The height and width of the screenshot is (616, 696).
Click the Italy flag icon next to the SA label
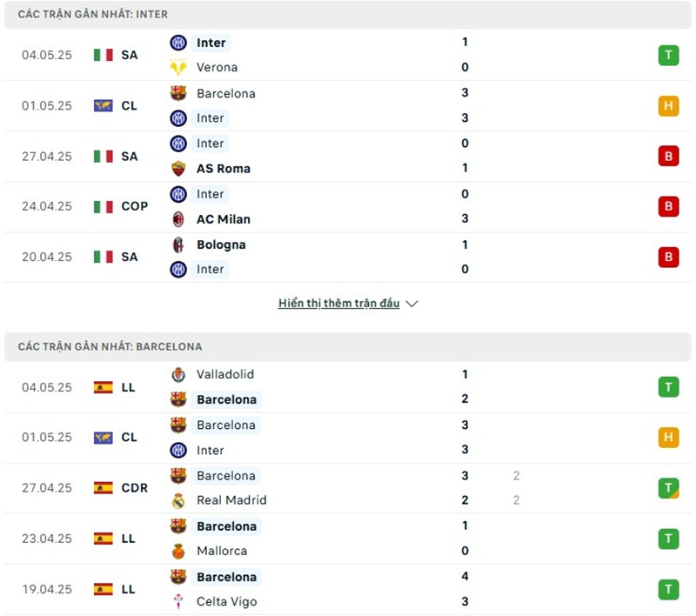(x=104, y=56)
